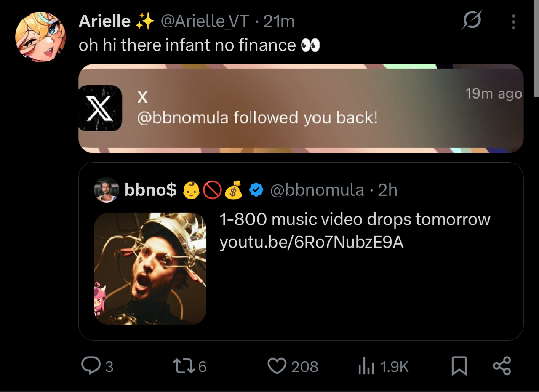Click the 21m post timestamp
Viewport: 539px width, 392px height.
[x=279, y=21]
